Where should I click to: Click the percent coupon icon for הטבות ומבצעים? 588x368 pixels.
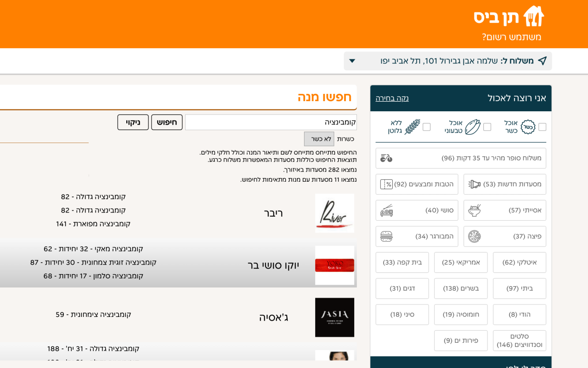386,184
